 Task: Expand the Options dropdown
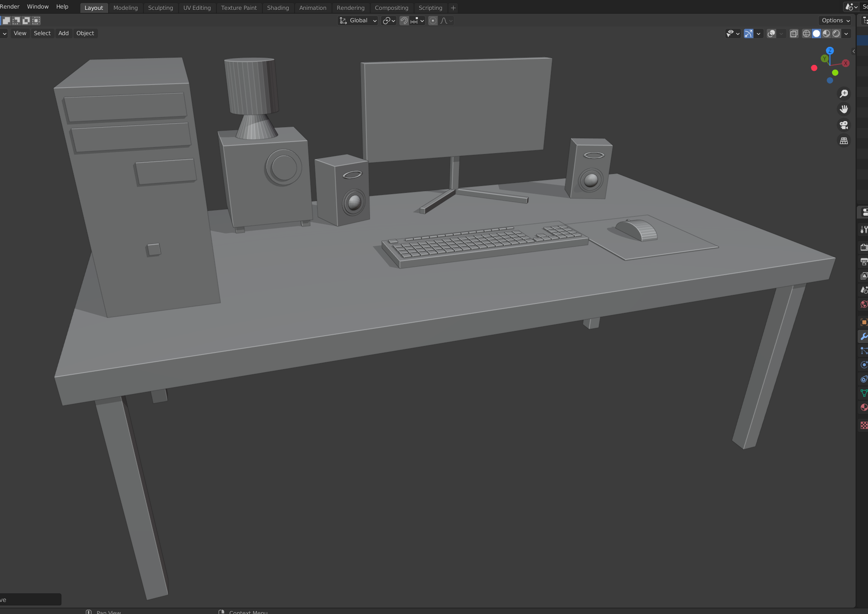[x=835, y=21]
